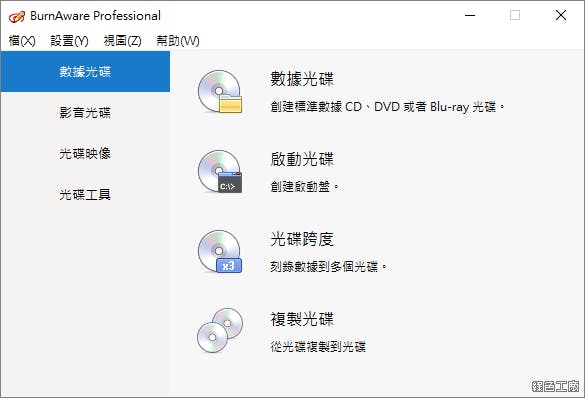Screen dimensions: 585x398
Task: Close the BurnAware Professional window
Action: pyautogui.click(x=561, y=16)
